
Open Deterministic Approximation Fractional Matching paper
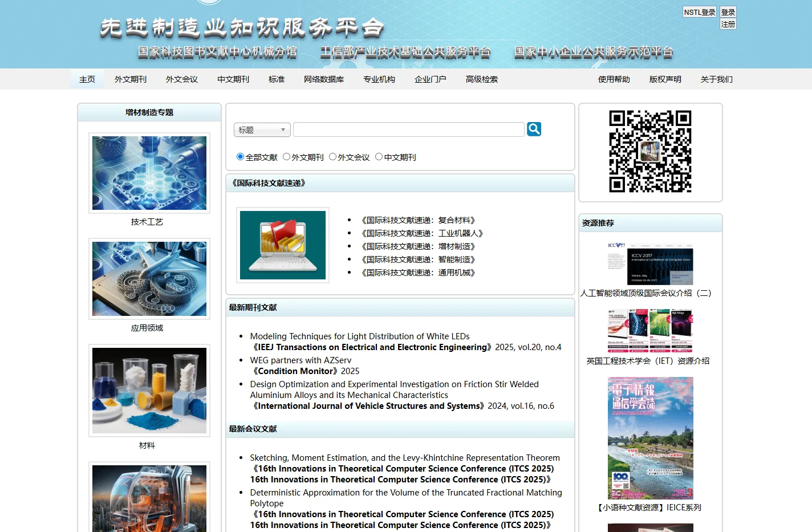point(406,498)
